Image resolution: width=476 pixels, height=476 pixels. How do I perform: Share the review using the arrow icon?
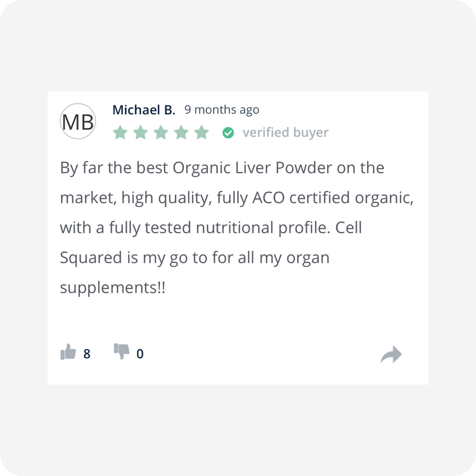point(391,354)
